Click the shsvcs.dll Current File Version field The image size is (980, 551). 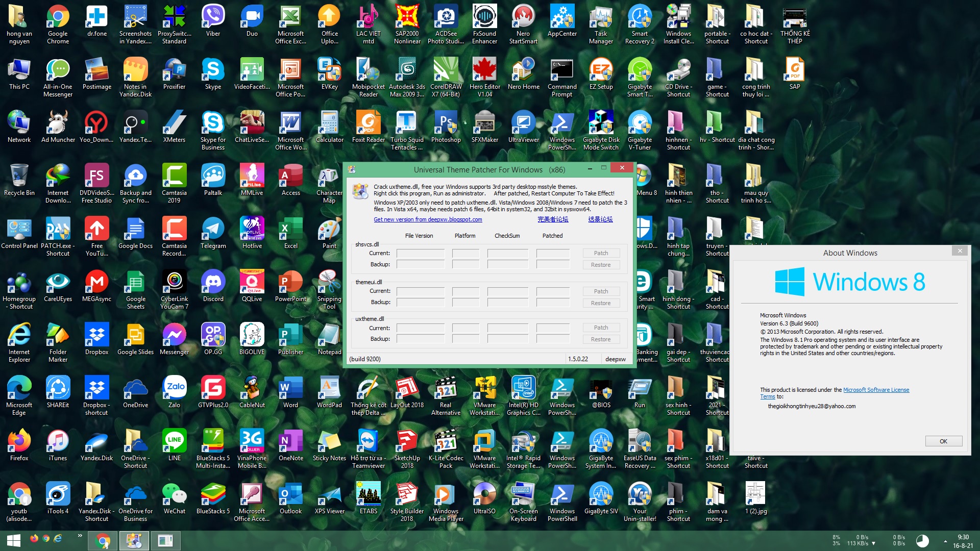tap(421, 253)
